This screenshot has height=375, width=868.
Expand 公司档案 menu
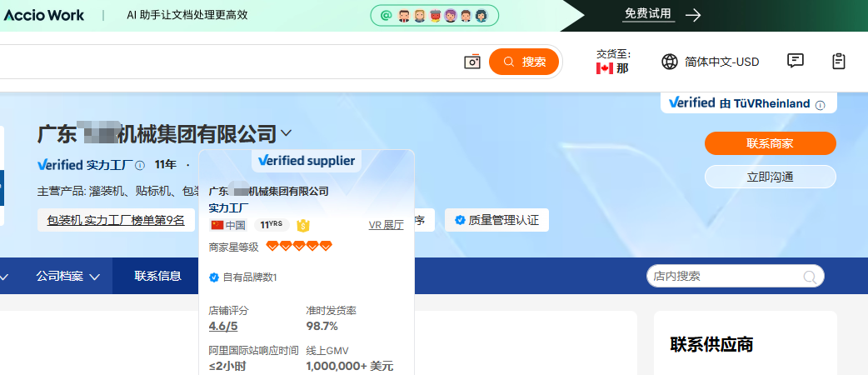67,276
